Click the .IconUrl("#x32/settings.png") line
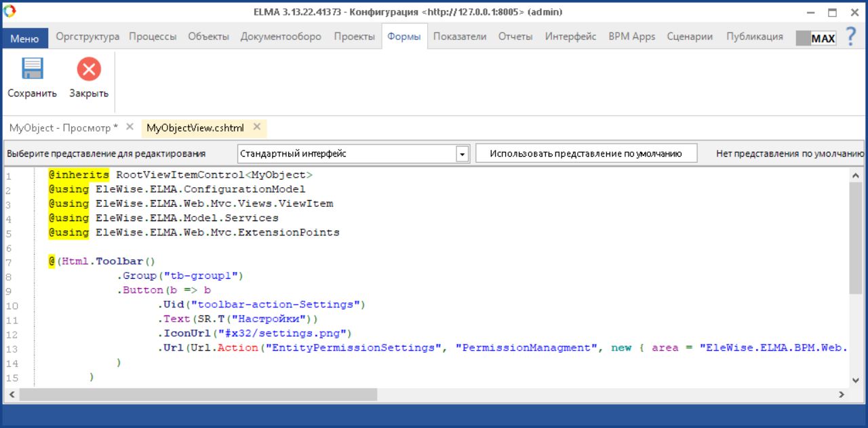 (x=254, y=334)
